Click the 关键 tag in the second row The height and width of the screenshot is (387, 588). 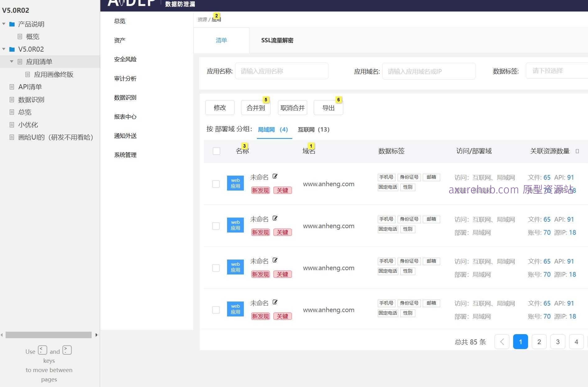(x=282, y=232)
